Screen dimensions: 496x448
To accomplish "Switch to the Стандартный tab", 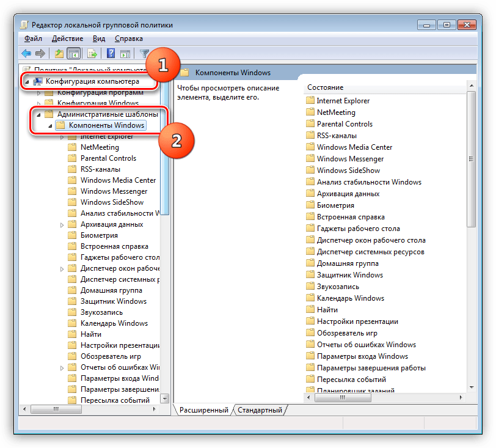I will [260, 410].
